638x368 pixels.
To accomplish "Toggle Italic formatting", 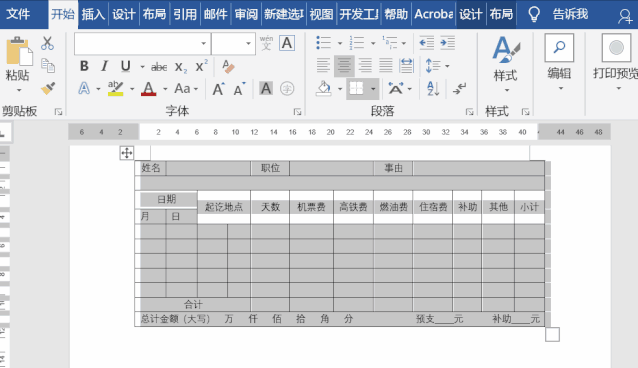I will coord(105,66).
